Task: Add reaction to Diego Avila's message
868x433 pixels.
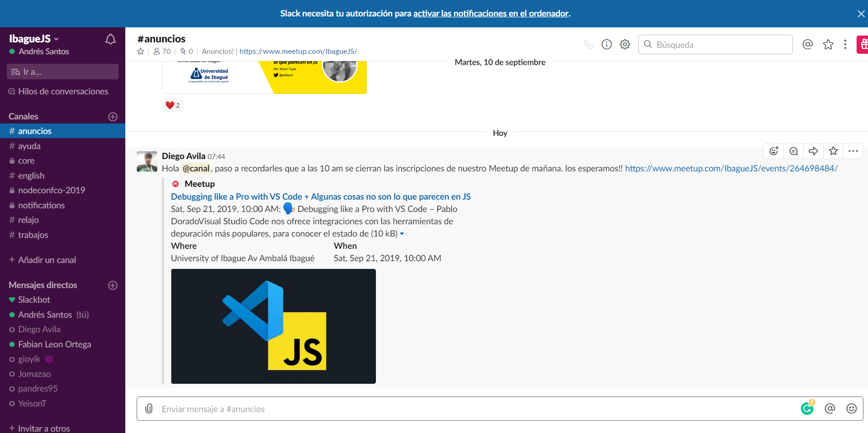Action: coord(774,151)
